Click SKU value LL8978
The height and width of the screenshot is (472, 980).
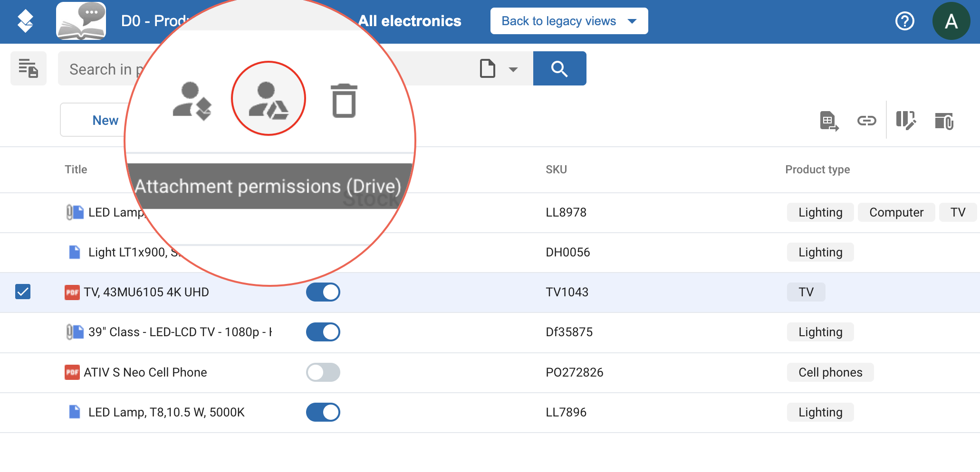point(566,212)
